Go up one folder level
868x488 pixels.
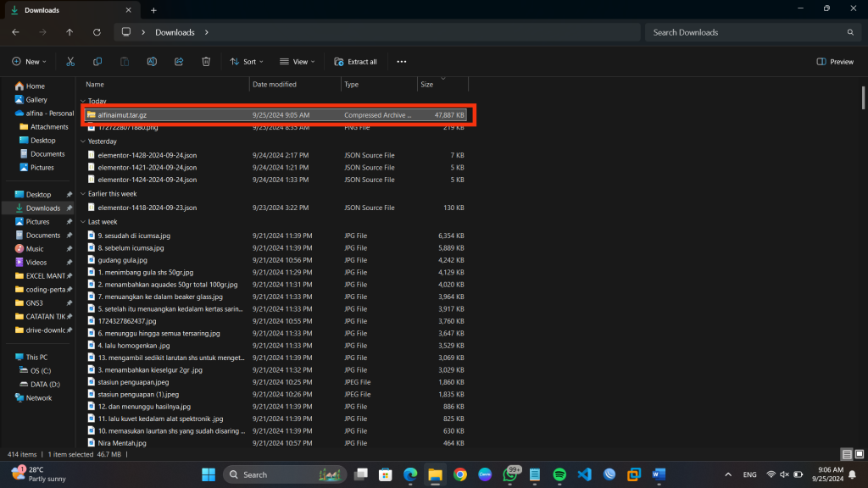(70, 32)
